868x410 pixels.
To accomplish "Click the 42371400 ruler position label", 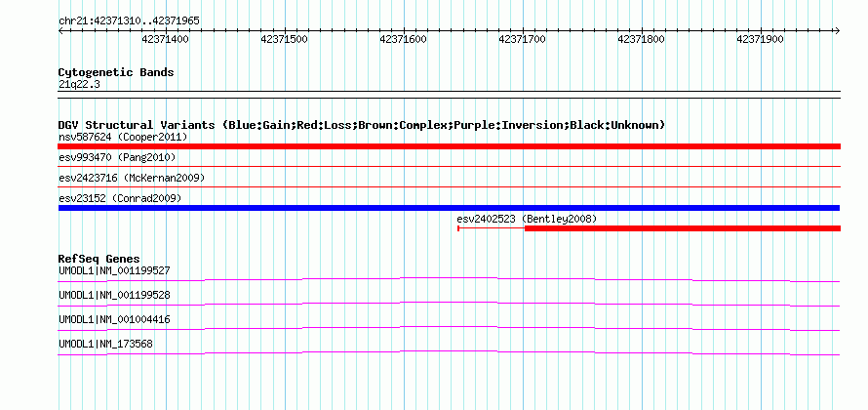I will point(166,39).
